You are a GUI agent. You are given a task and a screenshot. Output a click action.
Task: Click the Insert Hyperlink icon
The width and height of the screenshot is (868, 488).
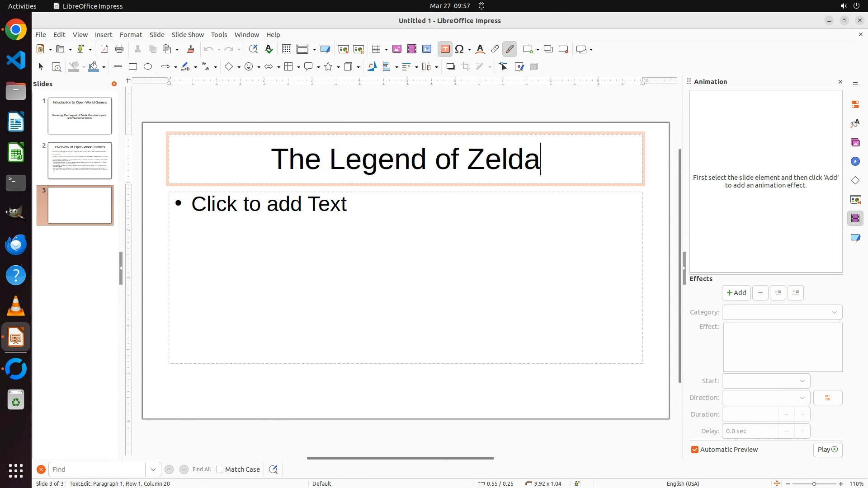[x=495, y=49]
